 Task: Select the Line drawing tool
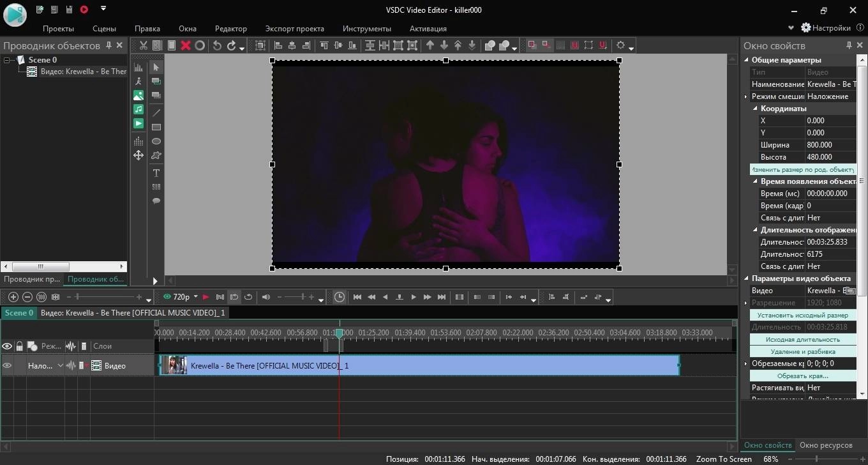click(x=156, y=112)
